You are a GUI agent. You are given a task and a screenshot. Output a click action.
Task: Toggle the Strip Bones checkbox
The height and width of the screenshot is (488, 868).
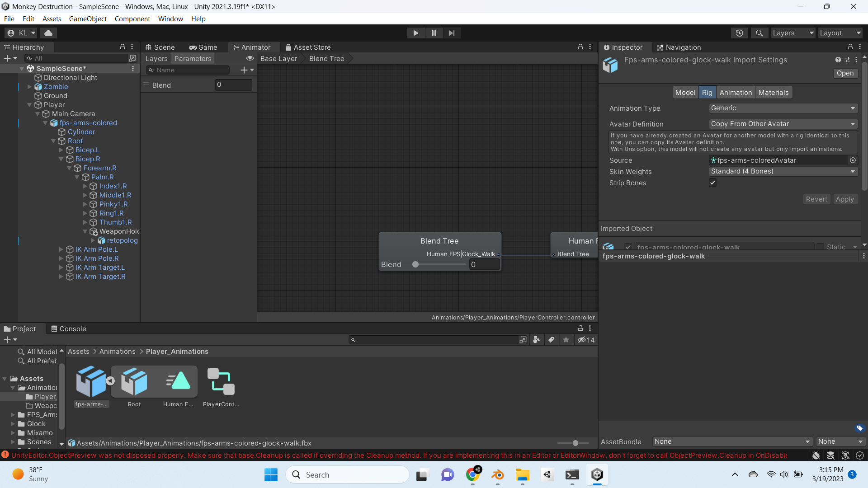coord(712,183)
